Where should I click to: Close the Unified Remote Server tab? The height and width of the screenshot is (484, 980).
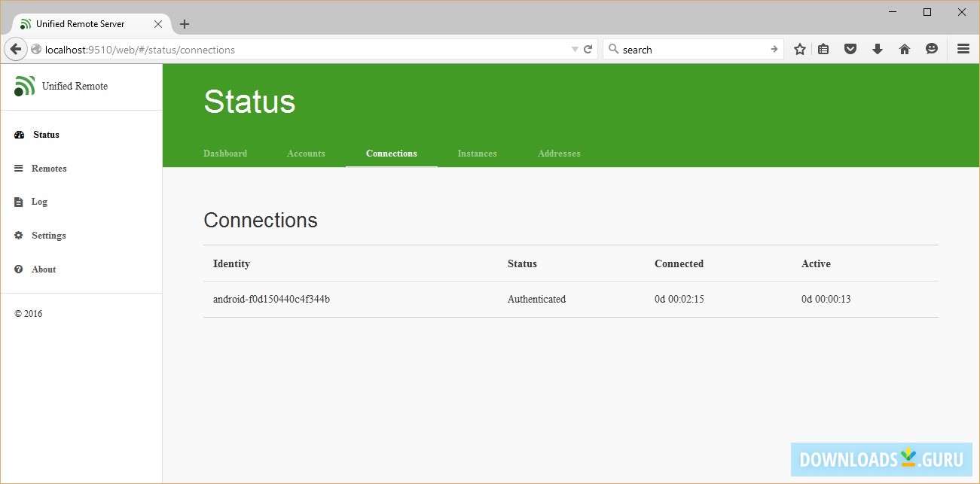tap(158, 24)
